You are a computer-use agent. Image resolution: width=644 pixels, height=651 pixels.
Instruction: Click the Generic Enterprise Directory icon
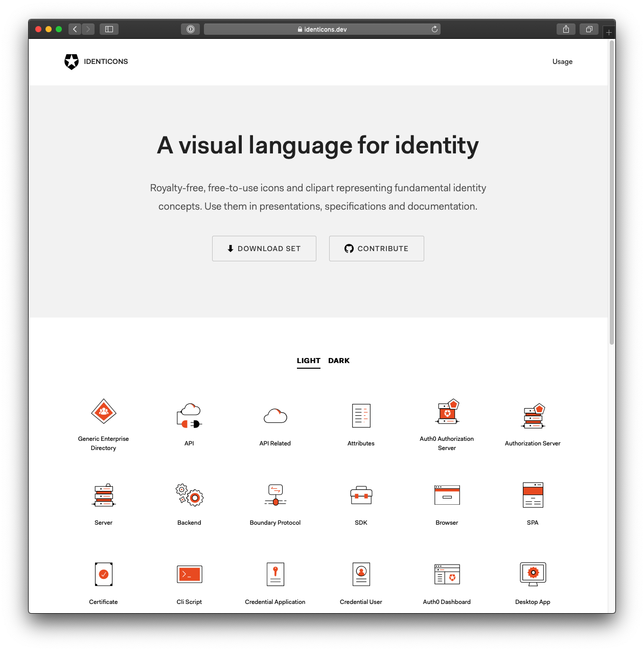tap(104, 411)
